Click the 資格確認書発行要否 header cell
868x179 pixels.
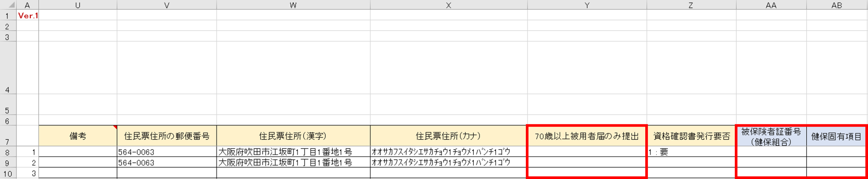coord(691,136)
